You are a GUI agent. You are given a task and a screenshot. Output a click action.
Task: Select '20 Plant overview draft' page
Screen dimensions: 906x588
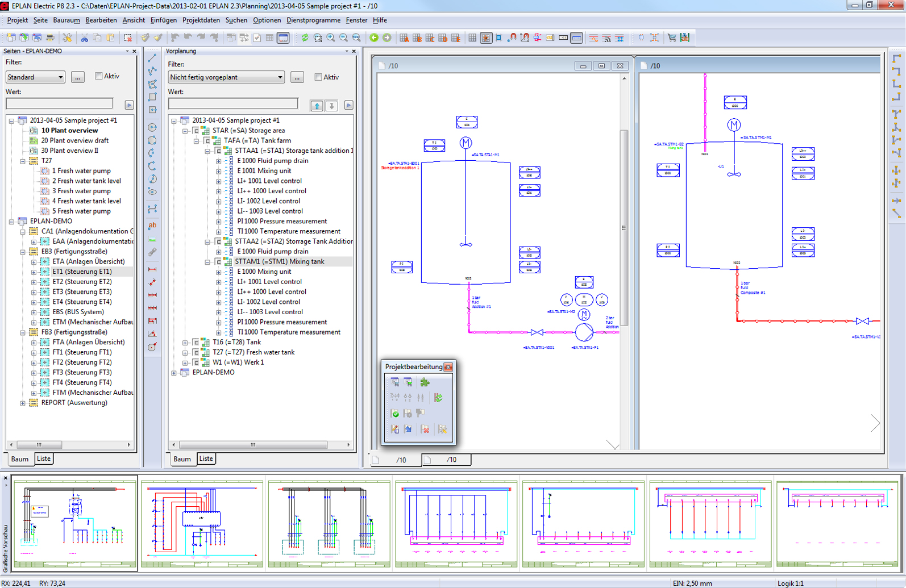74,140
